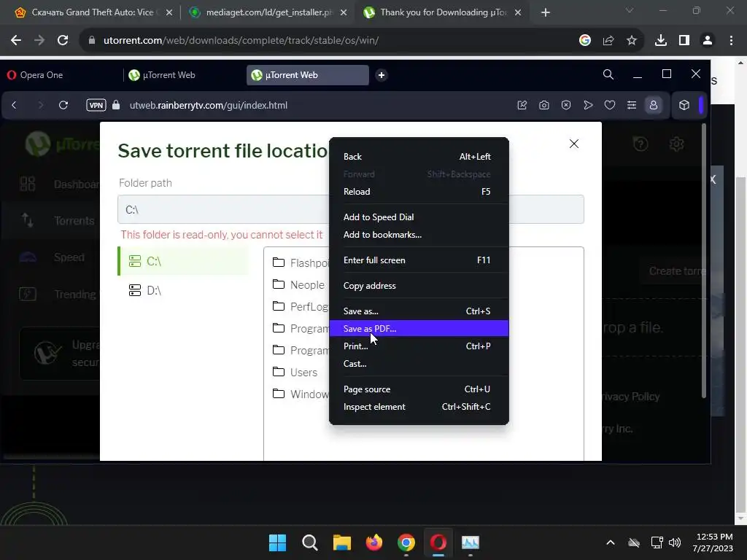Open the taskbar search icon
This screenshot has width=747, height=560.
[x=309, y=542]
